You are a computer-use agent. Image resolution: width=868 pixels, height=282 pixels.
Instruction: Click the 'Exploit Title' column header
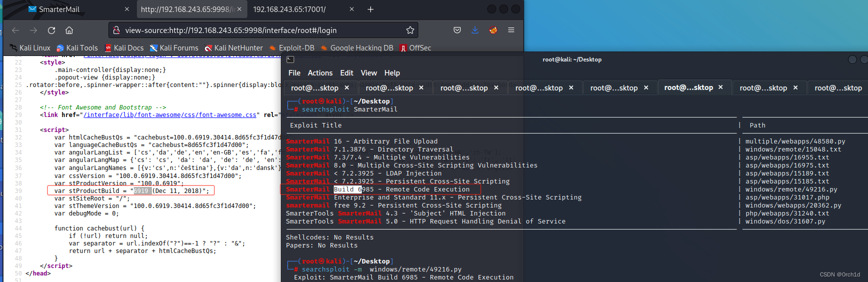[316, 125]
